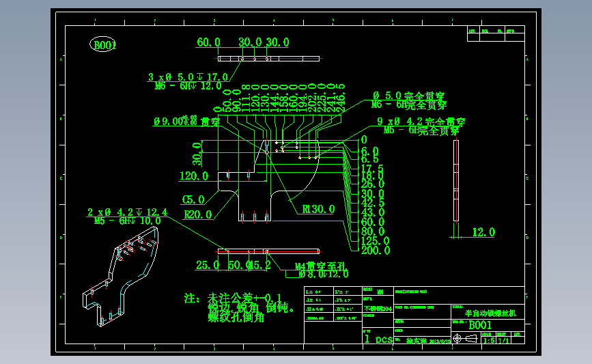Click the '未注公差+-0.1' tolerance note
The width and height of the screenshot is (592, 364).
click(244, 298)
